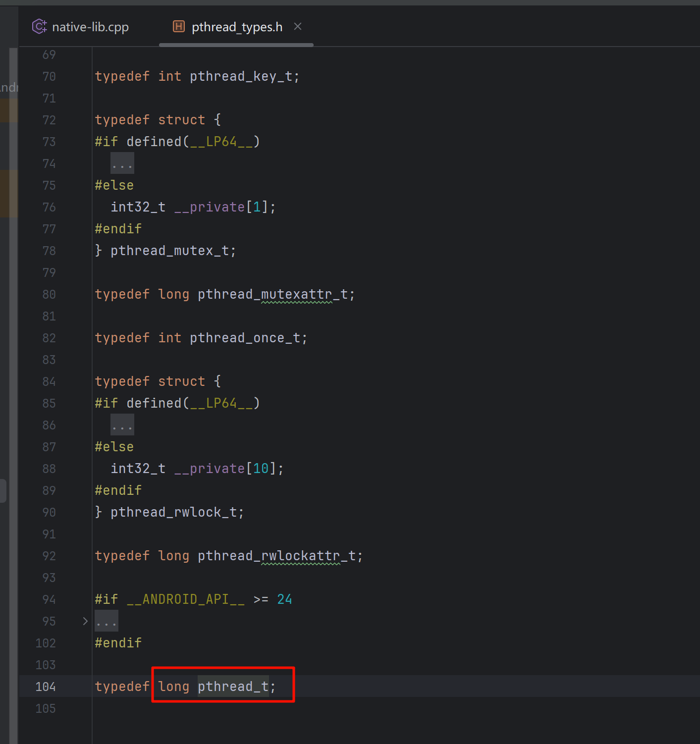Click the highlighted pthread_t identifier
Image resolution: width=700 pixels, height=744 pixels.
click(233, 687)
